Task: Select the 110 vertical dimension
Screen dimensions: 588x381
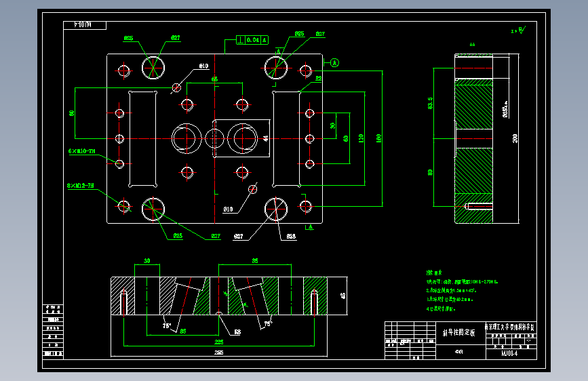Action: pyautogui.click(x=361, y=138)
